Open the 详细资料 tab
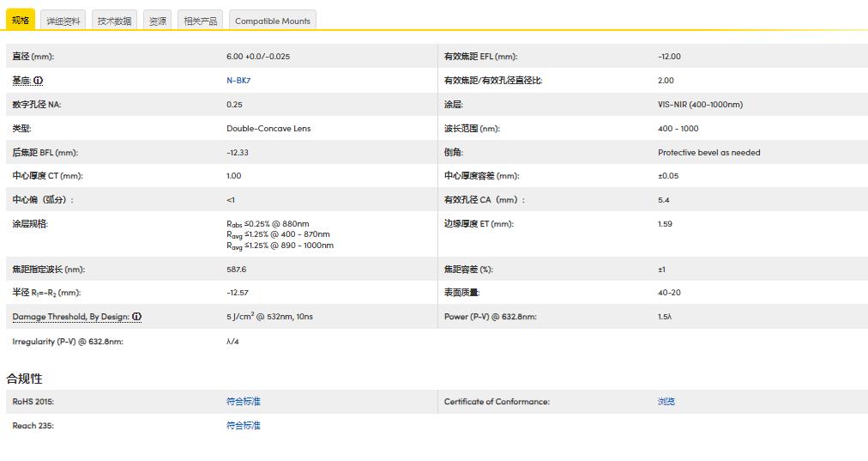Image resolution: width=868 pixels, height=461 pixels. tap(63, 21)
